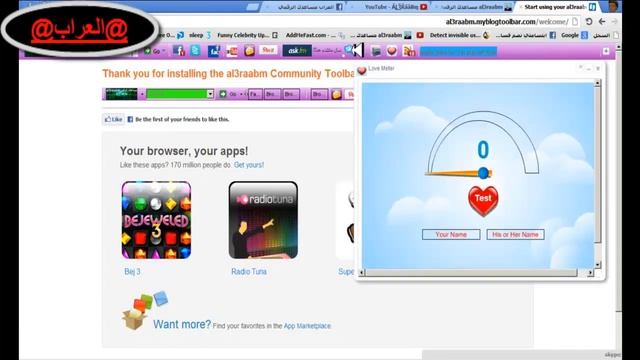Click the heart icon in Love Meter title

(x=362, y=70)
